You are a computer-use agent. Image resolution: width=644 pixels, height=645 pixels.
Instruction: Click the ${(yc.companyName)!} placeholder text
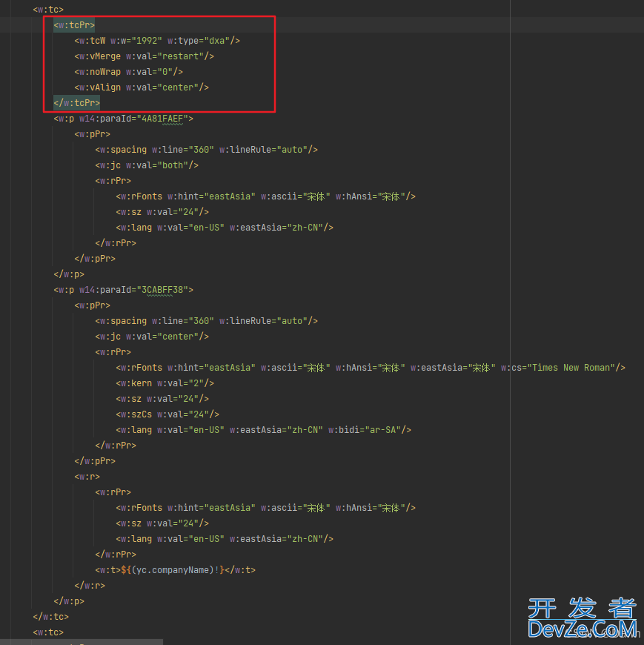[x=173, y=570]
